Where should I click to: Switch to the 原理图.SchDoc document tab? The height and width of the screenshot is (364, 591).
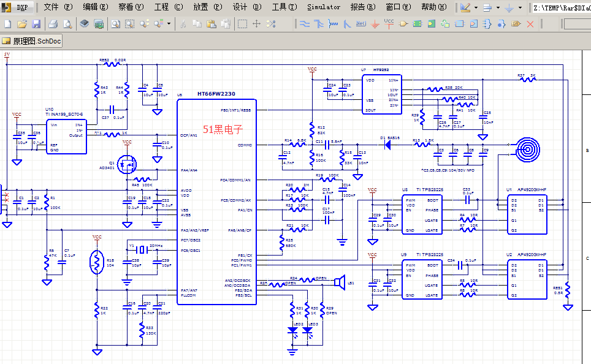(x=32, y=41)
